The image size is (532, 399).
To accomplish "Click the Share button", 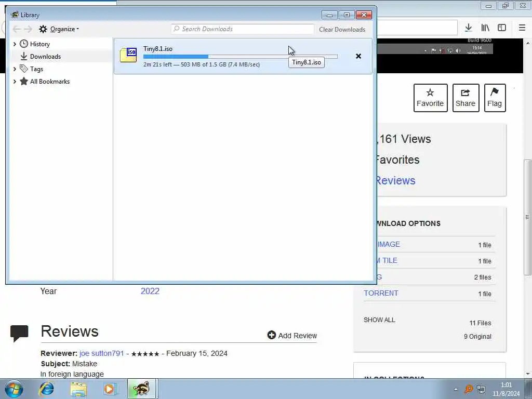I will [465, 98].
